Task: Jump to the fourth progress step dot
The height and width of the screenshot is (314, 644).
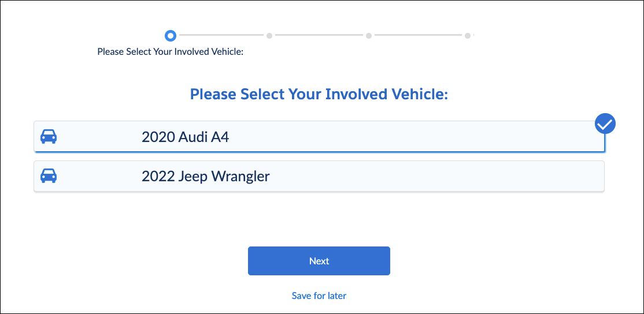Action: point(468,36)
